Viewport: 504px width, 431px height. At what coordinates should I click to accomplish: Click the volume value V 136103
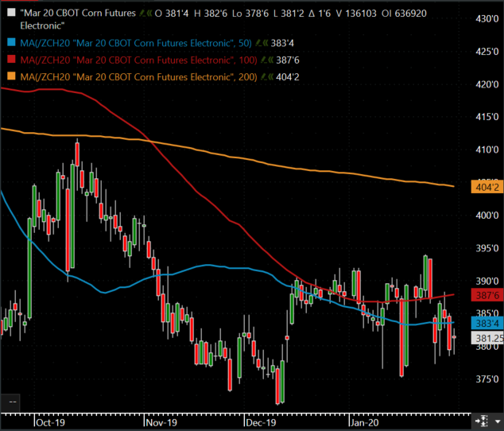coord(356,14)
